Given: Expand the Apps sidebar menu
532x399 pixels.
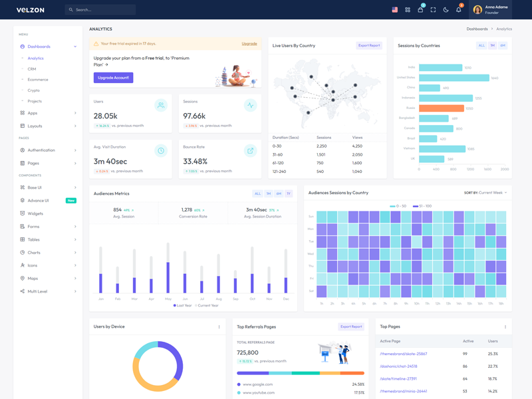Looking at the screenshot, I should pos(48,113).
